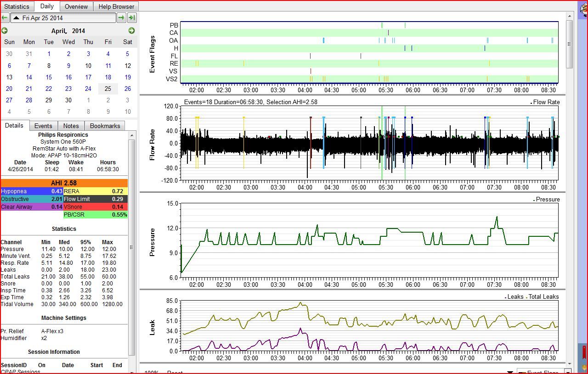Go to previous day using green left arrow
The height and width of the screenshot is (374, 588).
(x=5, y=18)
